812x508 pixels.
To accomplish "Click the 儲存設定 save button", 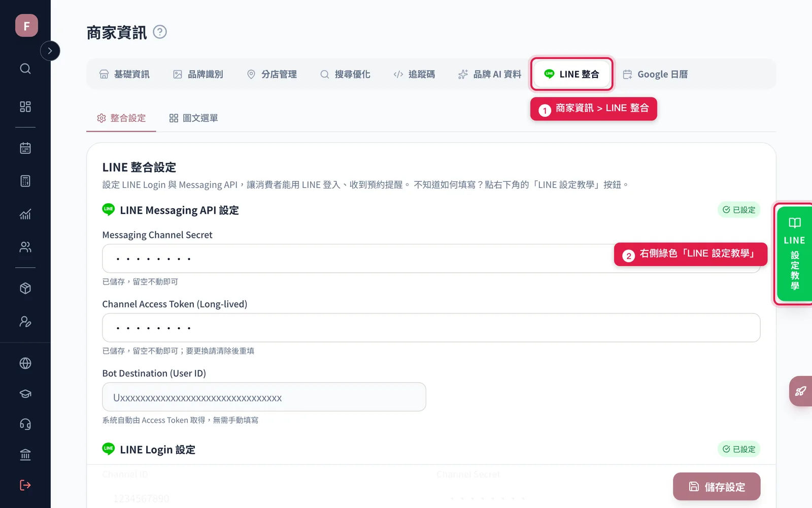I will 717,487.
